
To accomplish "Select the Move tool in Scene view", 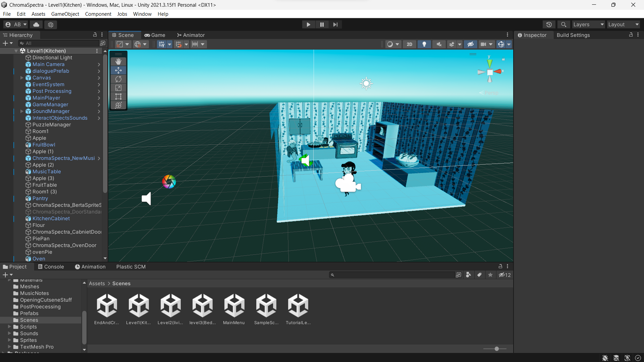I will point(118,70).
